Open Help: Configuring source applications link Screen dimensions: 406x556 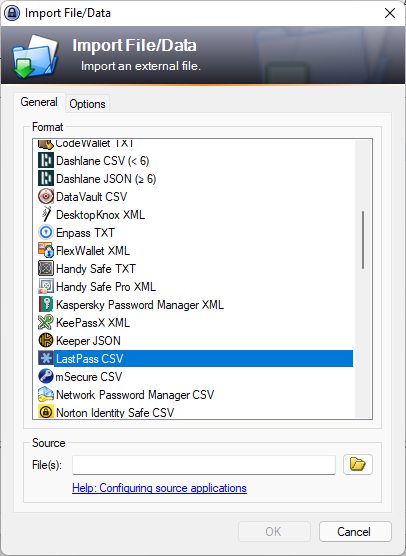[x=159, y=488]
